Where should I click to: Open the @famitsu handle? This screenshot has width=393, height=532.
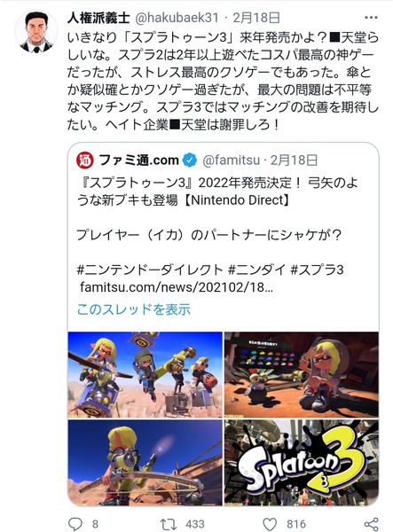(232, 160)
